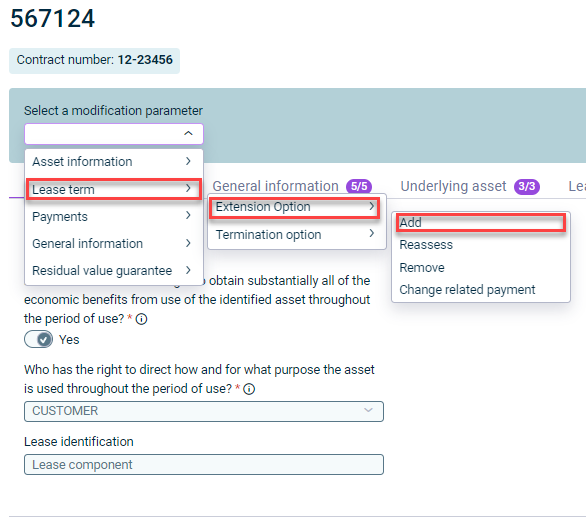Click the chevron arrow next to Asset information
Viewport: 586px width, 517px height.
188,161
